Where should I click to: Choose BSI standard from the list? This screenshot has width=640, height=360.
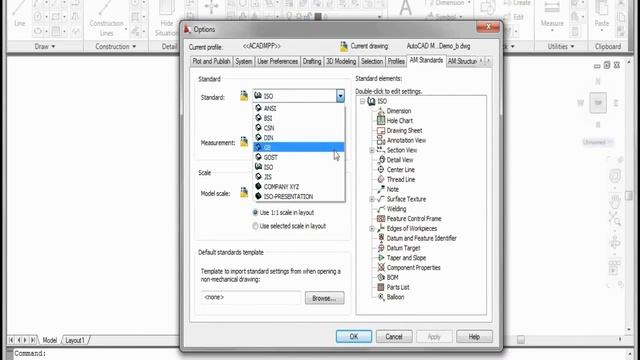(298, 118)
